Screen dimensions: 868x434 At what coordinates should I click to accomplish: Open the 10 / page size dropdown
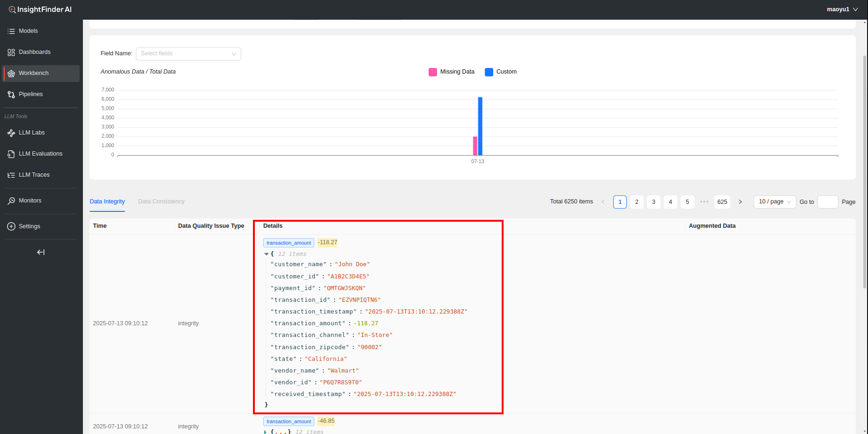pyautogui.click(x=774, y=202)
